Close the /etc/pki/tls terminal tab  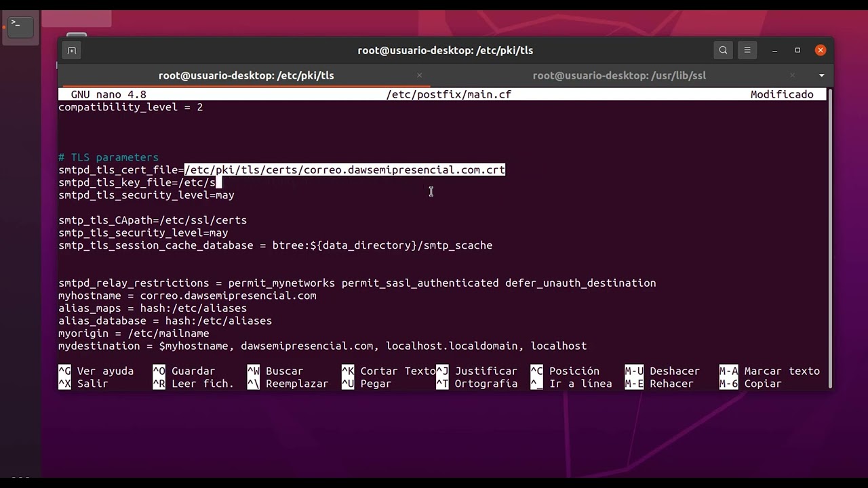coord(419,75)
